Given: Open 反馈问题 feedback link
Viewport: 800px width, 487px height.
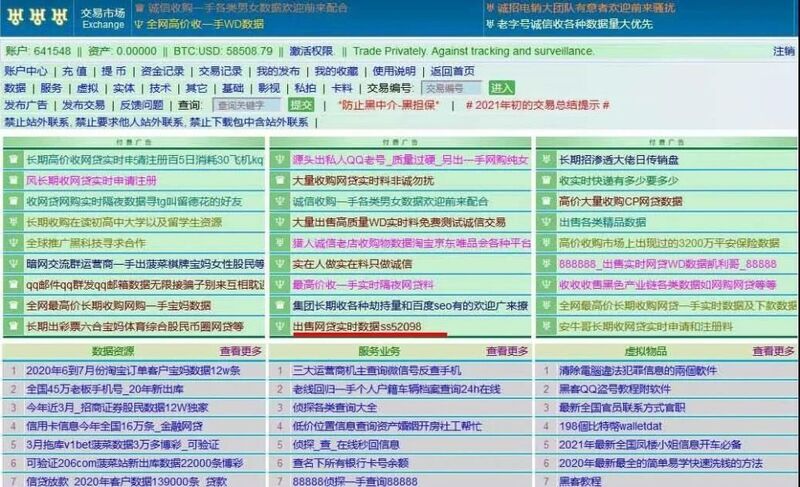Looking at the screenshot, I should tap(141, 105).
